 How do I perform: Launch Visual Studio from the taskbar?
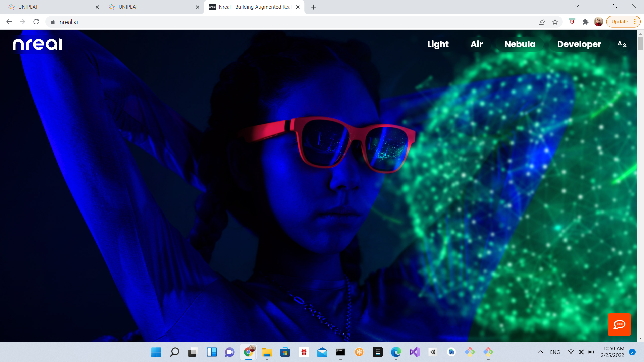click(414, 352)
